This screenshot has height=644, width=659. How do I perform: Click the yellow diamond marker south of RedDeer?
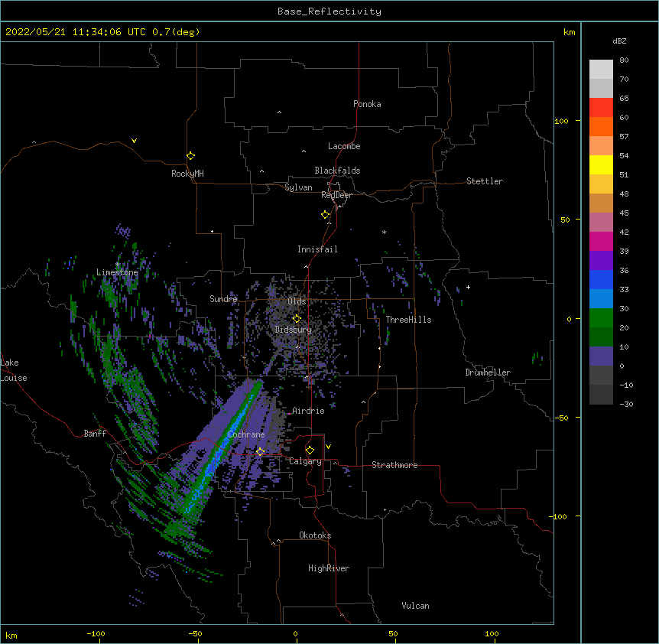326,215
